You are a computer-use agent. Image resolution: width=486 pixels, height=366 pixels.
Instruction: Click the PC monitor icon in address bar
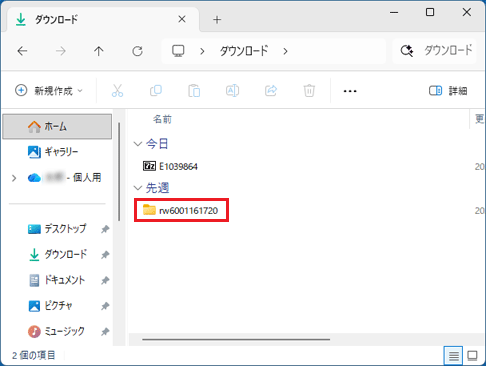tap(178, 51)
